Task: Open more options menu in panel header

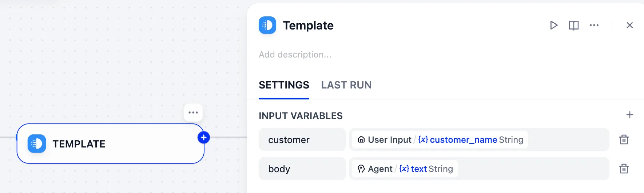Action: [x=594, y=25]
